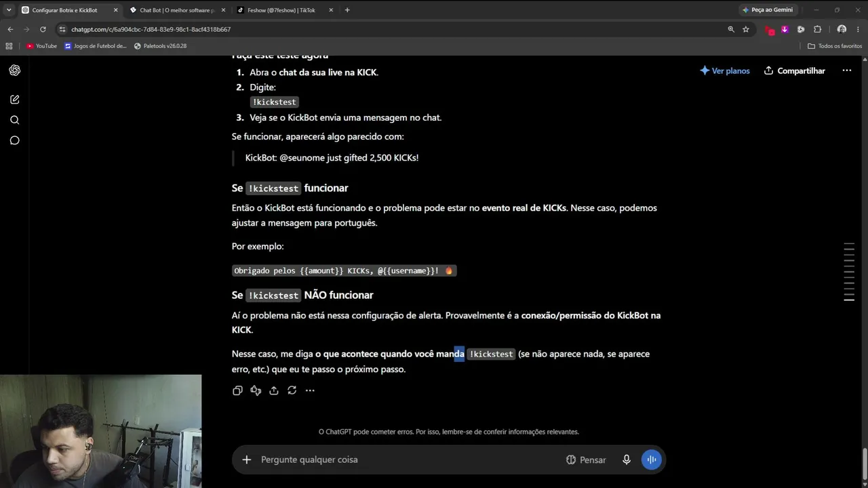Add attachment with the plus icon
The image size is (868, 488).
click(247, 460)
